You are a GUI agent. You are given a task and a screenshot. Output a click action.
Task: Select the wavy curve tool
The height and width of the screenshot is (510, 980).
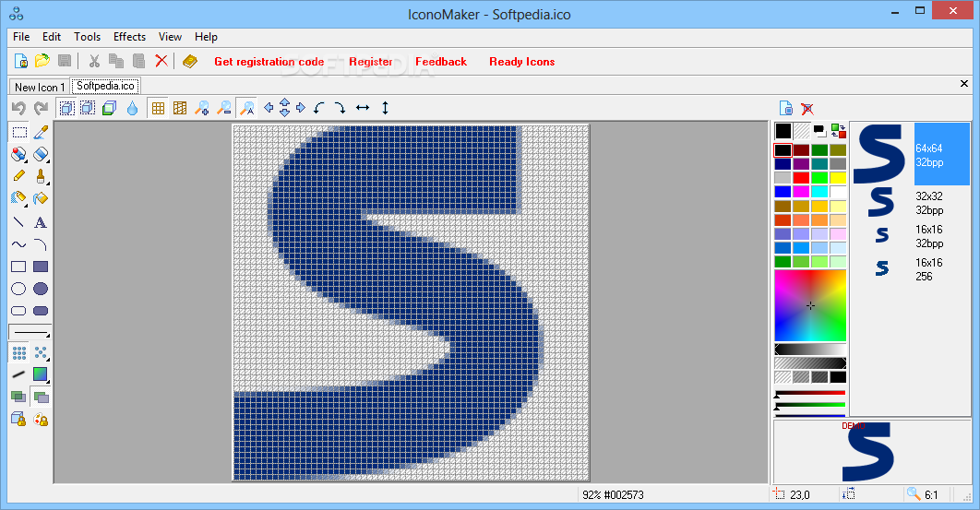[19, 244]
